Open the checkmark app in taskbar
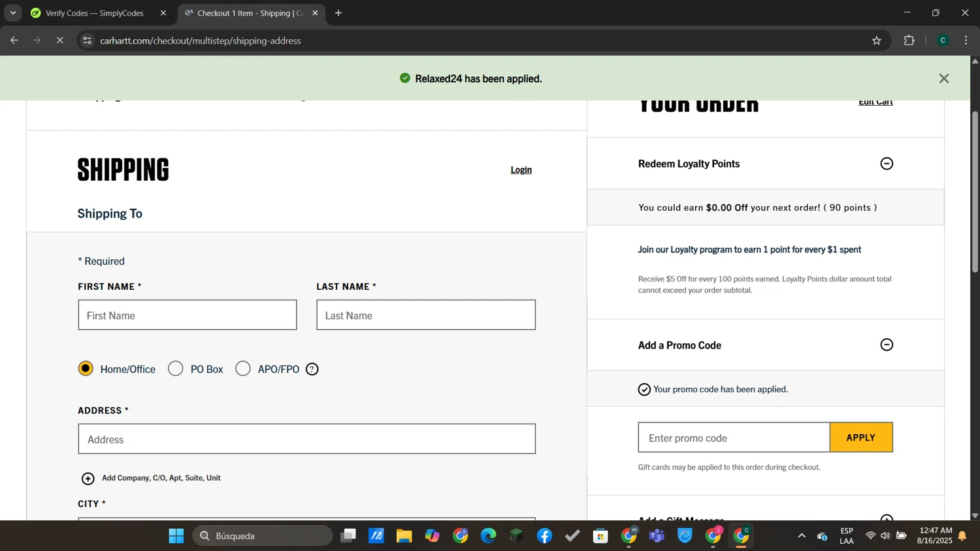The width and height of the screenshot is (980, 551). pyautogui.click(x=573, y=536)
